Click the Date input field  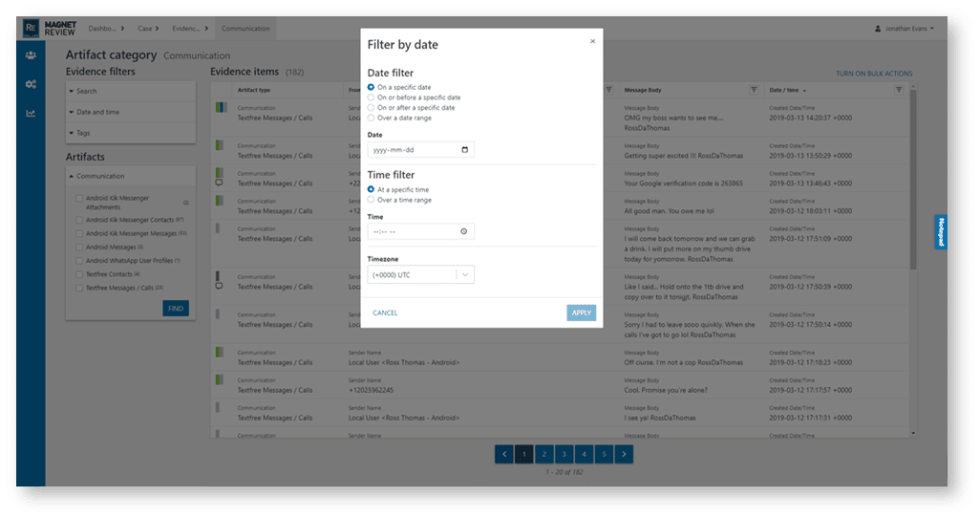(x=420, y=149)
